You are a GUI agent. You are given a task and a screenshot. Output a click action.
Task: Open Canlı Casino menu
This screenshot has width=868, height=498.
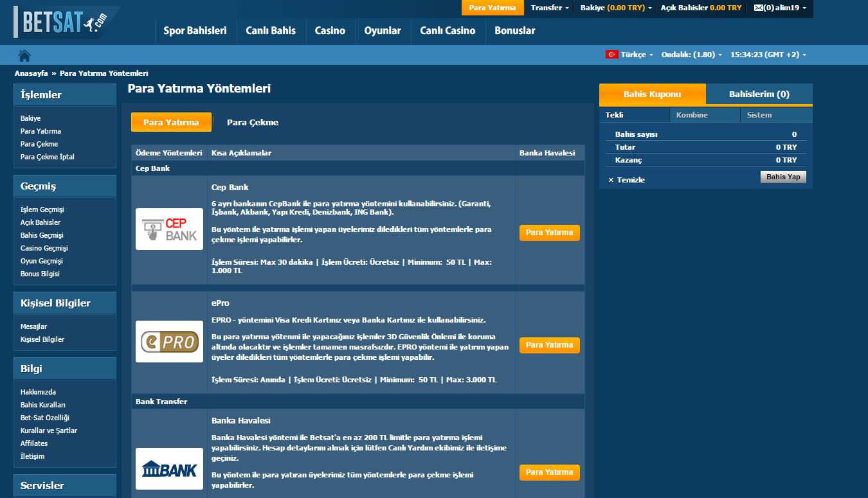coord(448,30)
